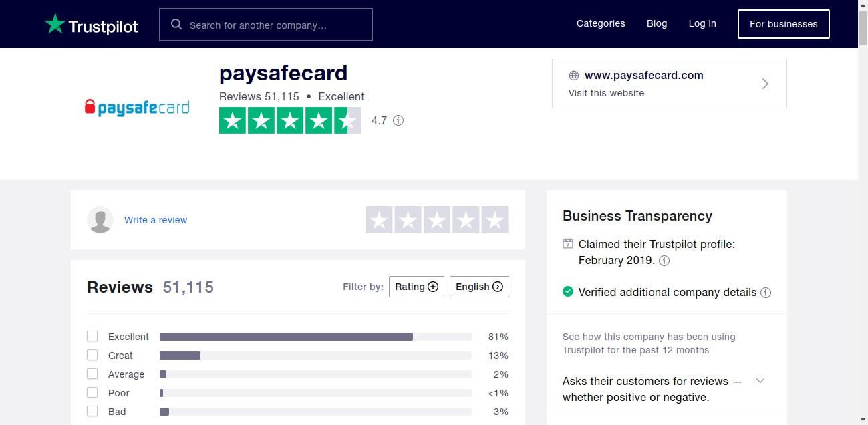Tick the Excellent filter checkbox
The height and width of the screenshot is (425, 868).
coord(92,336)
